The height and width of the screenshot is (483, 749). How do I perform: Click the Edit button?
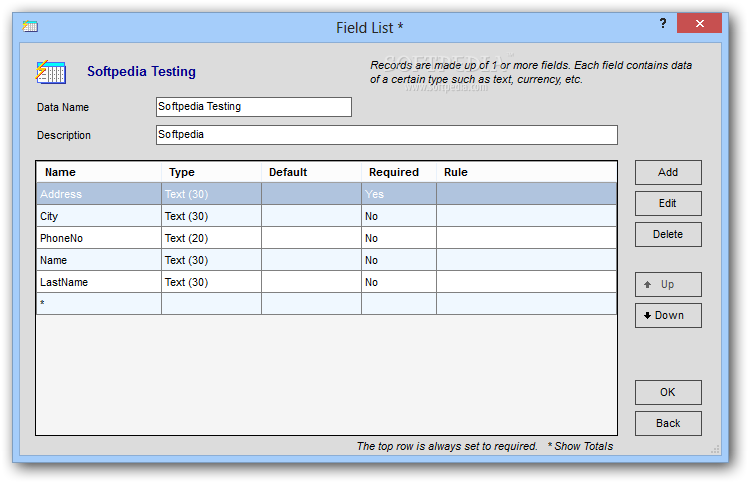668,204
